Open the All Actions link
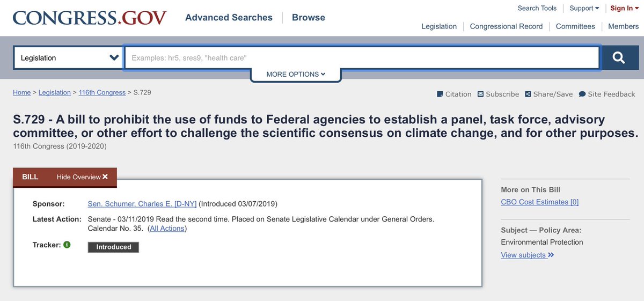This screenshot has height=301, width=644. 167,229
